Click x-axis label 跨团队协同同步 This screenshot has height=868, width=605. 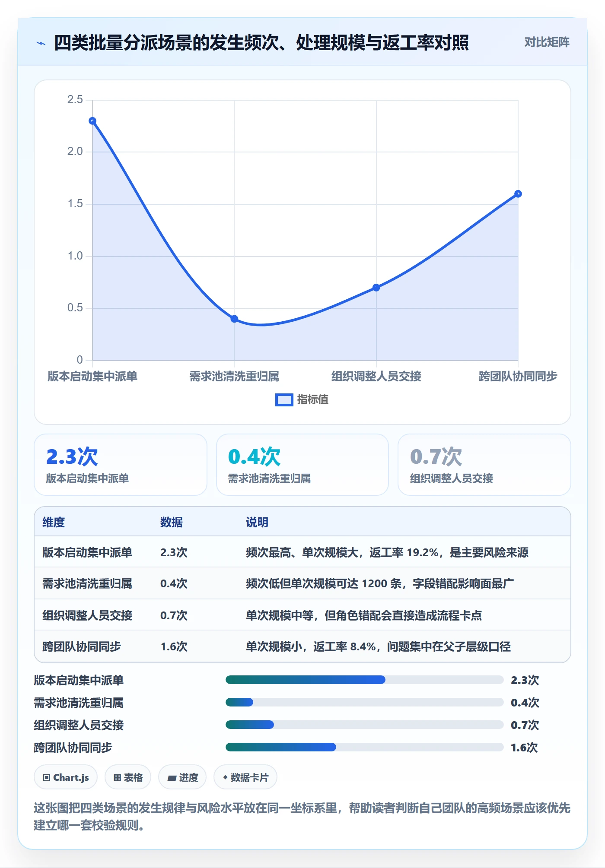pos(518,377)
